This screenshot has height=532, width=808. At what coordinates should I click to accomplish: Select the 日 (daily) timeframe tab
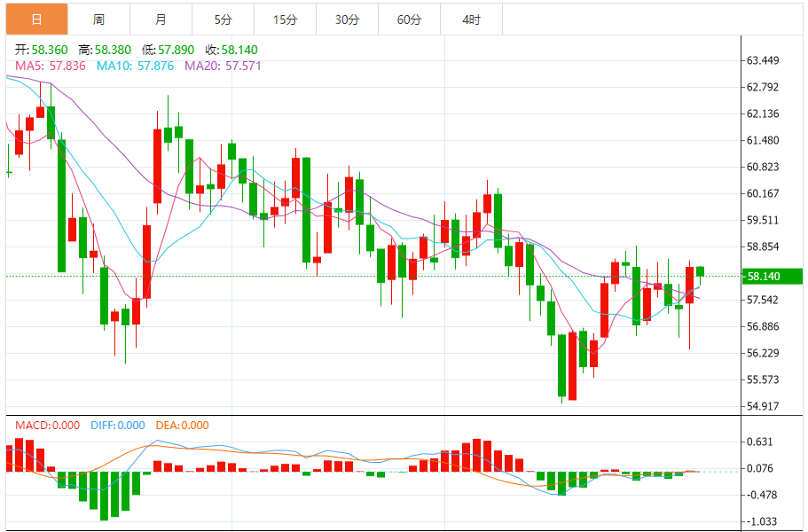tap(36, 20)
